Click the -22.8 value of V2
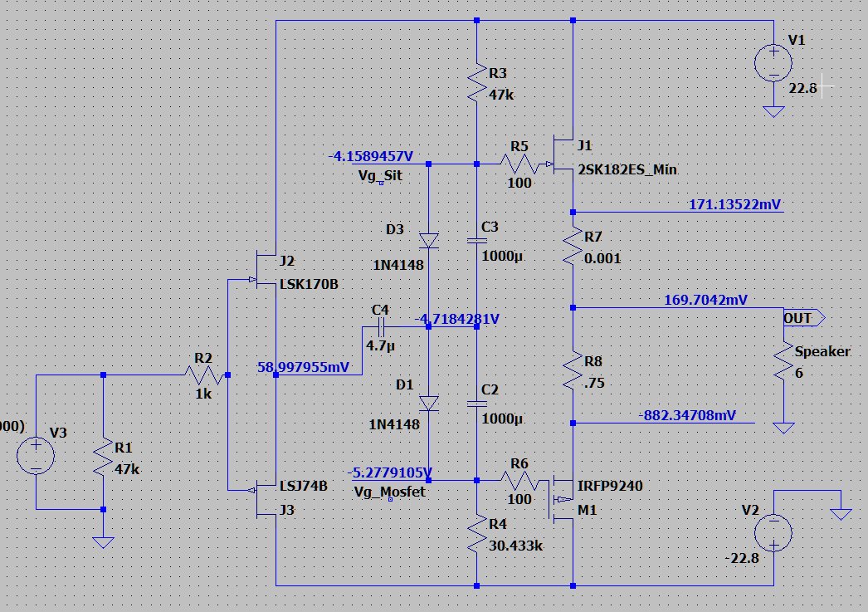 (742, 558)
